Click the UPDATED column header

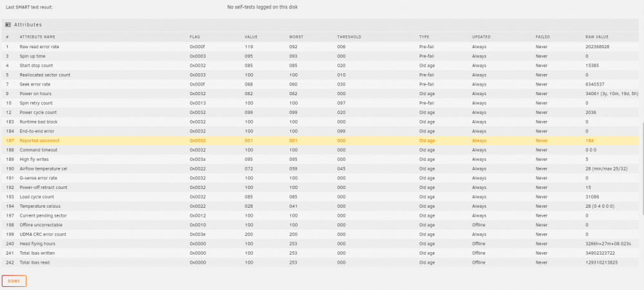[481, 37]
